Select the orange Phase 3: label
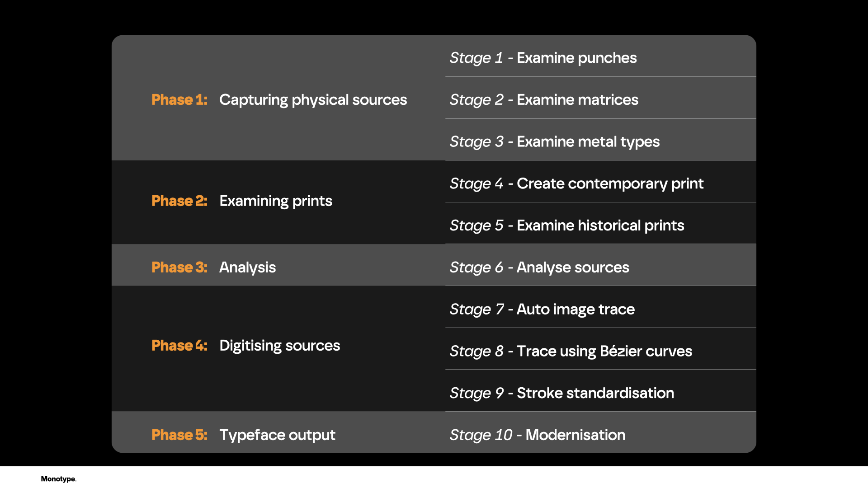This screenshot has height=488, width=868. (179, 267)
